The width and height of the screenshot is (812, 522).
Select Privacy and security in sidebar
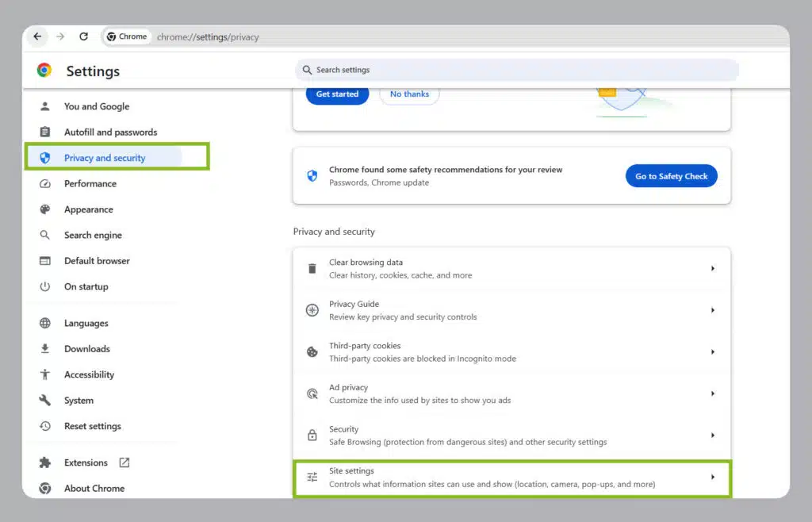[x=104, y=158]
